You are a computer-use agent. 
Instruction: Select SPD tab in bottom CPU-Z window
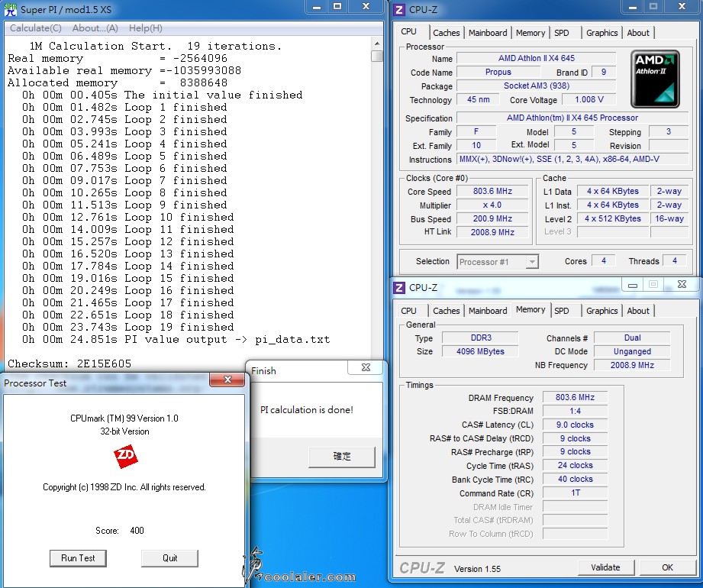click(561, 311)
